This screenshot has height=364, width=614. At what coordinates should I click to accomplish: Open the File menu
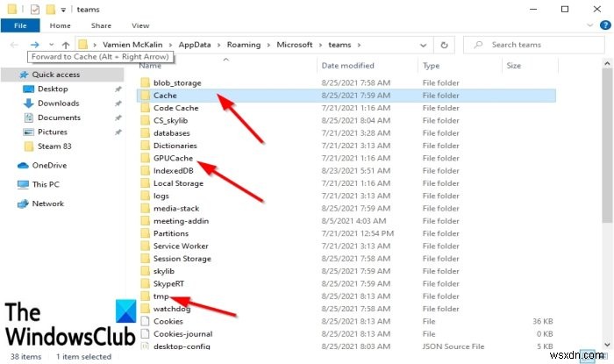click(x=20, y=25)
